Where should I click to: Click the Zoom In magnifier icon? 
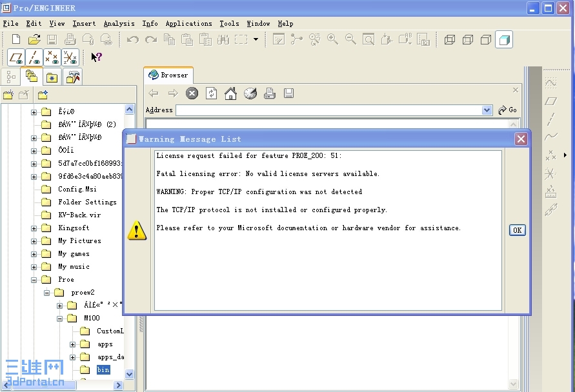point(332,39)
